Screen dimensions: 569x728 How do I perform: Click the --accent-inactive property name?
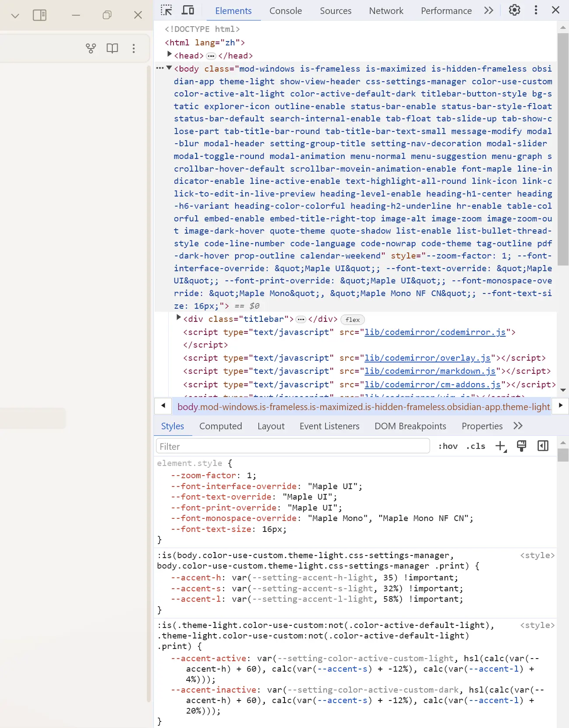214,690
